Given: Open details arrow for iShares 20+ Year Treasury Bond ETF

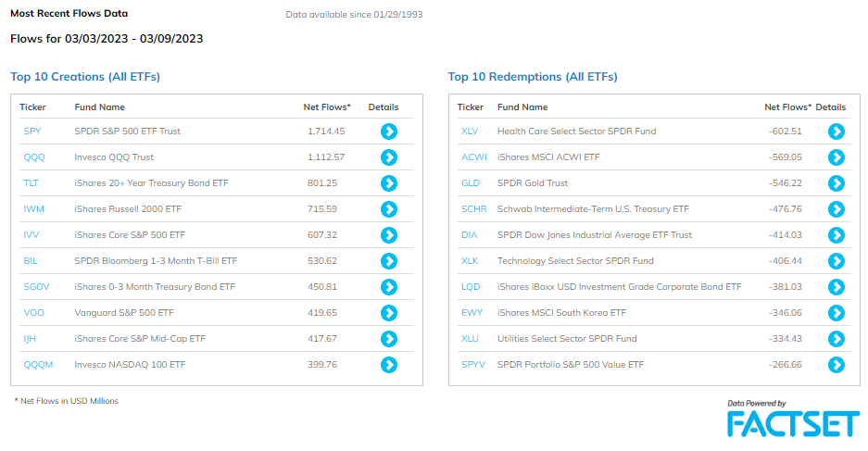Looking at the screenshot, I should point(388,183).
